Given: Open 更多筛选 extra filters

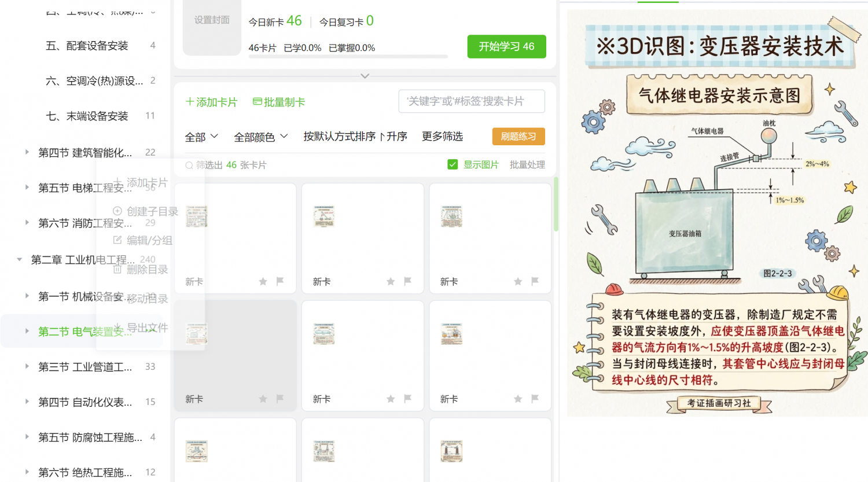Looking at the screenshot, I should click(442, 137).
